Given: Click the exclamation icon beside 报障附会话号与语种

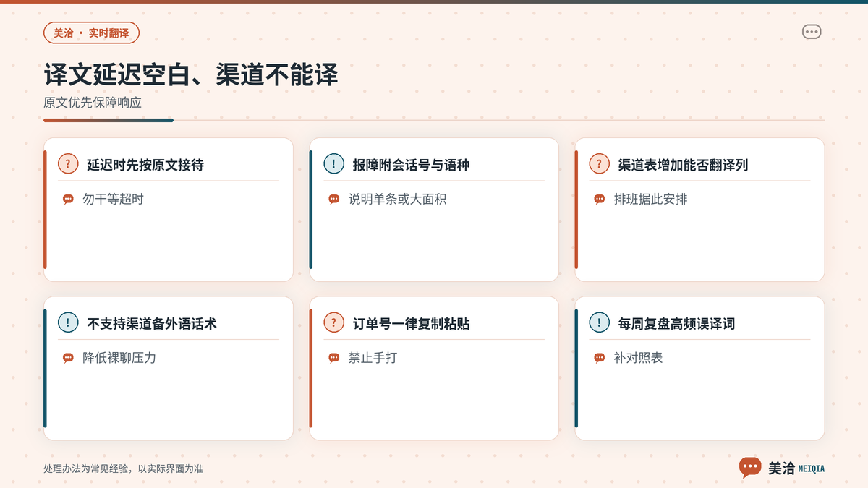Looking at the screenshot, I should [333, 164].
